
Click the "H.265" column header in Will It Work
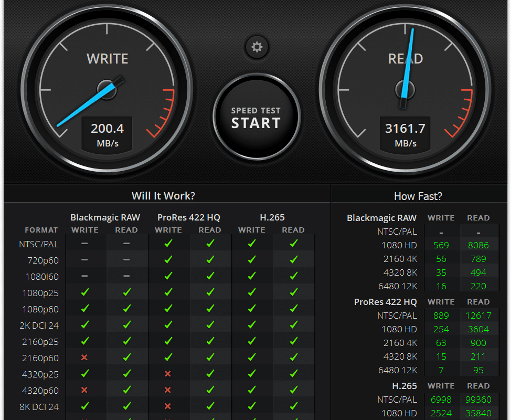(x=272, y=217)
